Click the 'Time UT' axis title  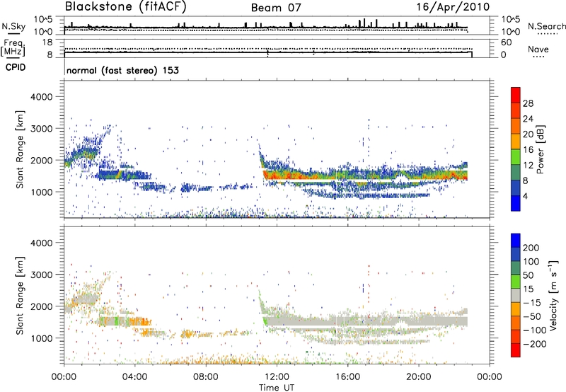click(x=277, y=388)
